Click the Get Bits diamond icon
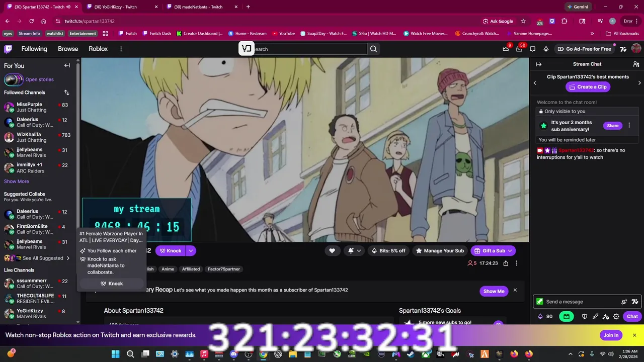644x362 pixels. (546, 49)
